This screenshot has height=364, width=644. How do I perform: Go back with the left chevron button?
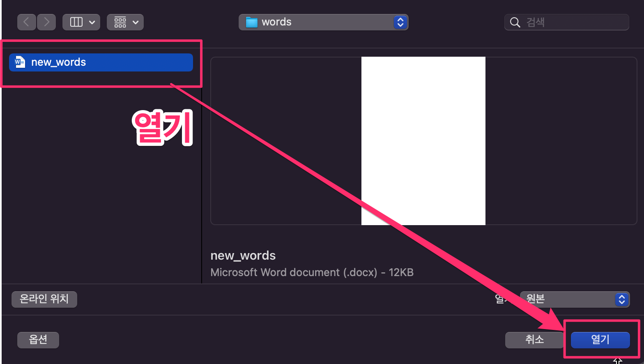27,22
